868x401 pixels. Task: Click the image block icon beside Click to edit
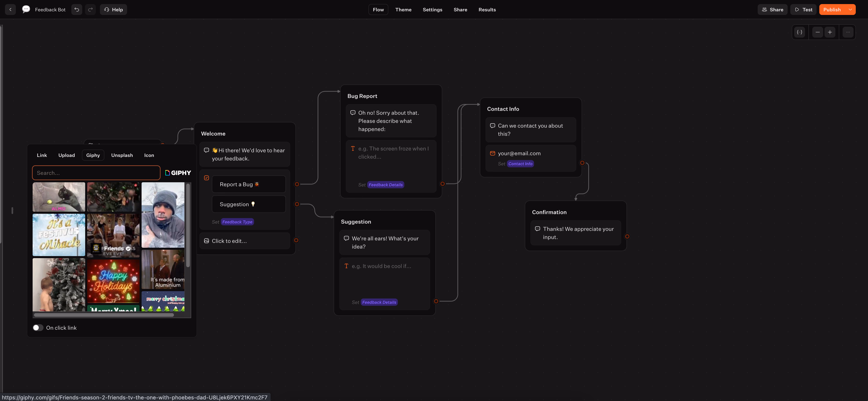(207, 241)
